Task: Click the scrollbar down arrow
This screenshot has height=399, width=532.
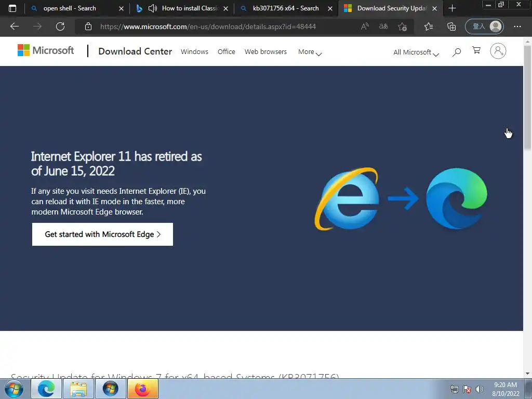Action: click(527, 374)
